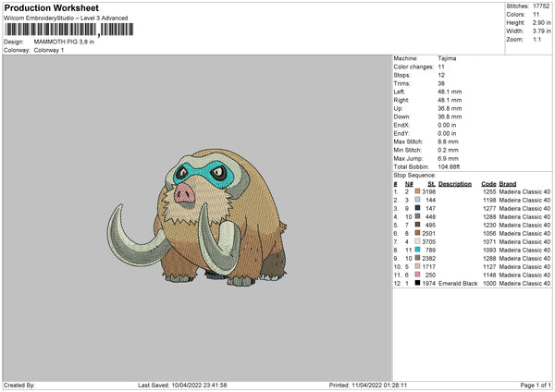The height and width of the screenshot is (392, 555).
Task: Click the 'Emerald Black' description text
Action: point(458,284)
